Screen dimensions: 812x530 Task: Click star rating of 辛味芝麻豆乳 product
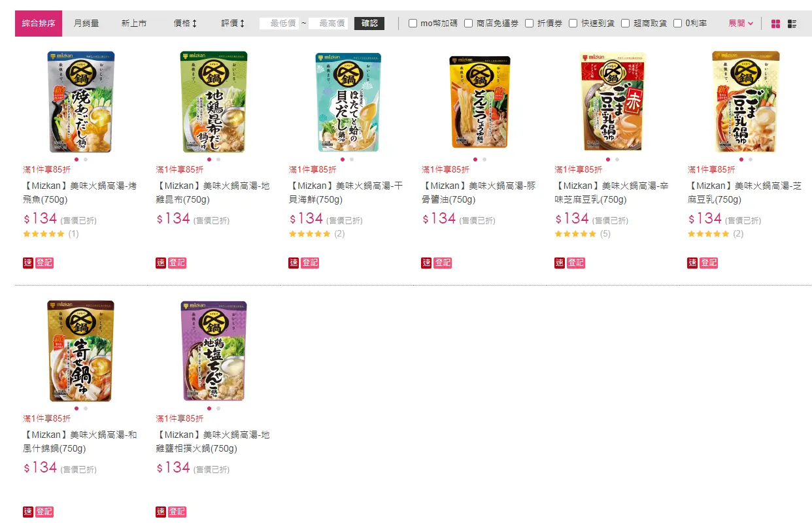(x=575, y=234)
